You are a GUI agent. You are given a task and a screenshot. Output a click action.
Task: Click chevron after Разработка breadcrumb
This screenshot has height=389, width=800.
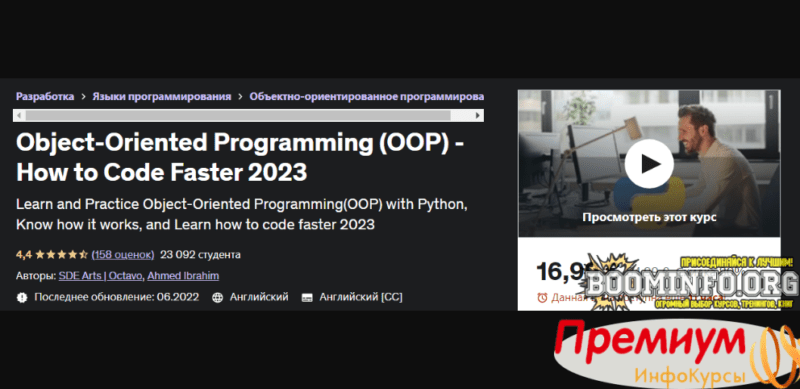pos(83,96)
